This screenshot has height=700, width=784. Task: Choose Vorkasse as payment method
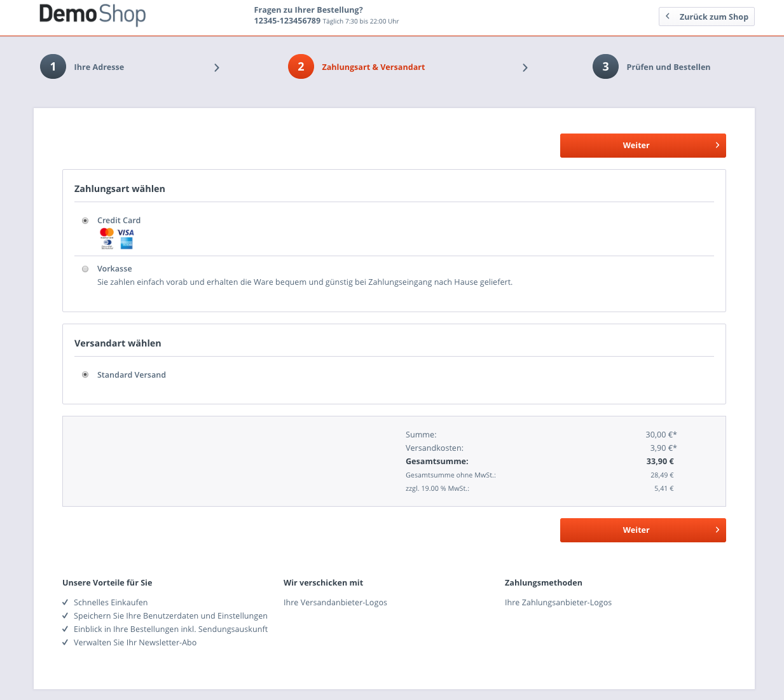pyautogui.click(x=85, y=269)
